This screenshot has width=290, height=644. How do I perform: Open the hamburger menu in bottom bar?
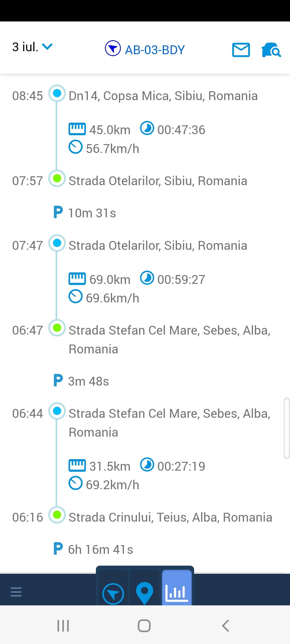[16, 592]
